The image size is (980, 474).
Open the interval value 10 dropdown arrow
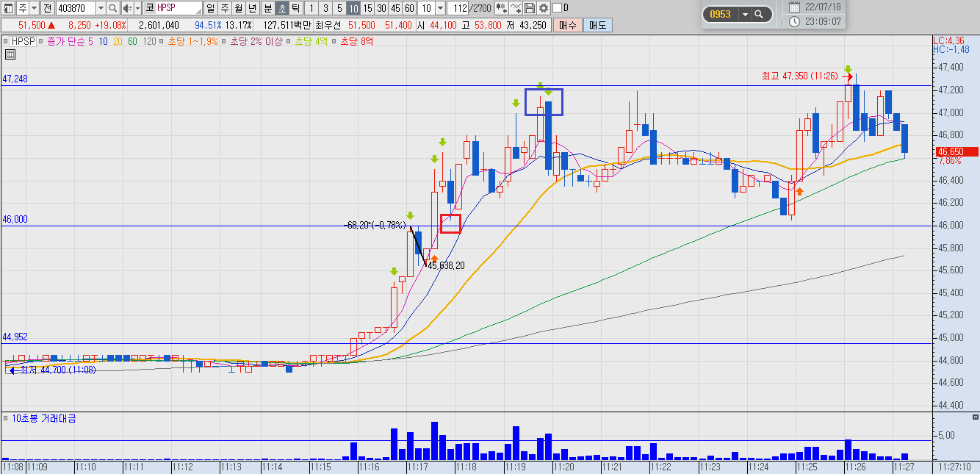coord(440,8)
